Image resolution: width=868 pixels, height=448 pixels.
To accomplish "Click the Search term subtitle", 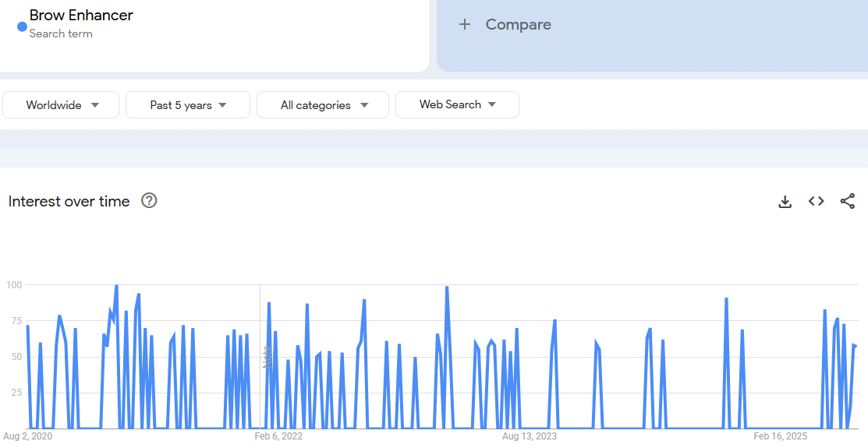I will 61,34.
